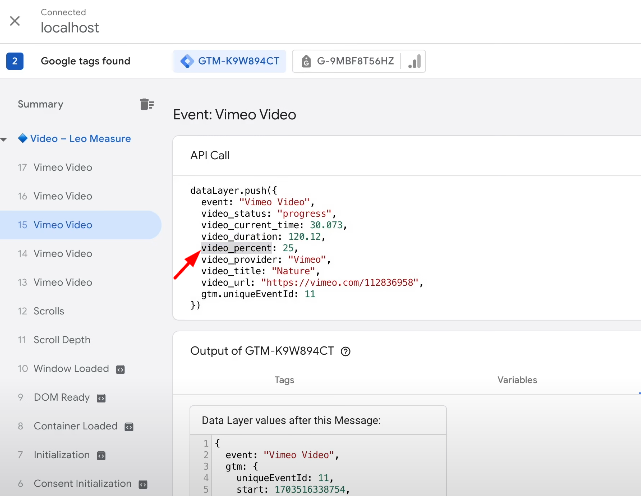
Task: Click the blue GTM diamond icon
Action: [187, 61]
